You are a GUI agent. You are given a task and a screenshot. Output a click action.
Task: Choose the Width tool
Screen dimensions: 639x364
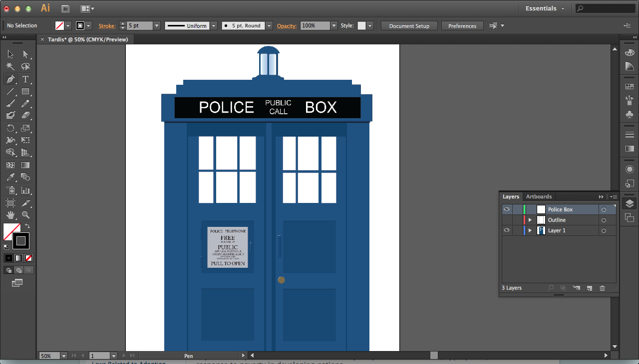10,140
